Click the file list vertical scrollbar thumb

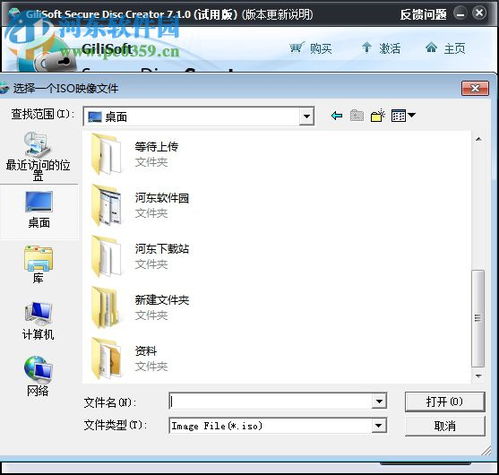tap(478, 319)
